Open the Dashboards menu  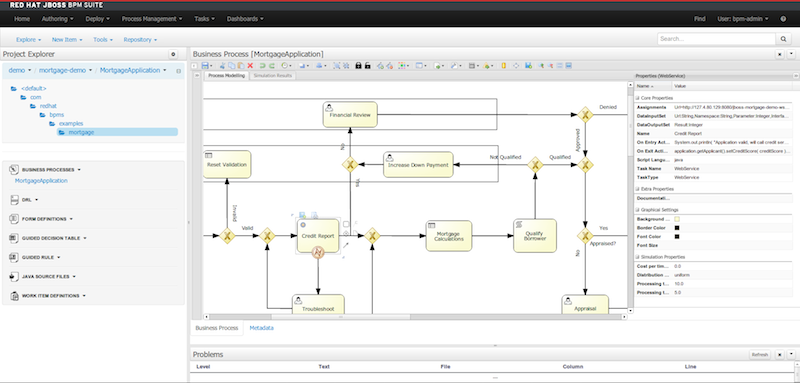point(245,19)
